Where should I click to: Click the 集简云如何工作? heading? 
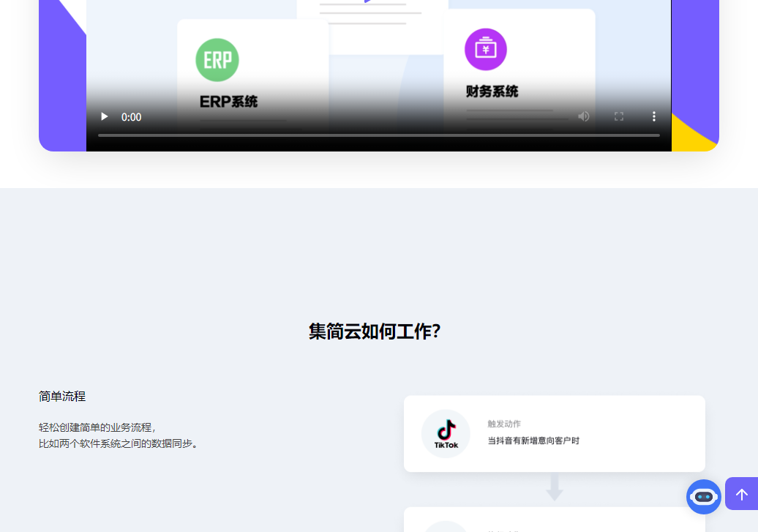(x=375, y=331)
